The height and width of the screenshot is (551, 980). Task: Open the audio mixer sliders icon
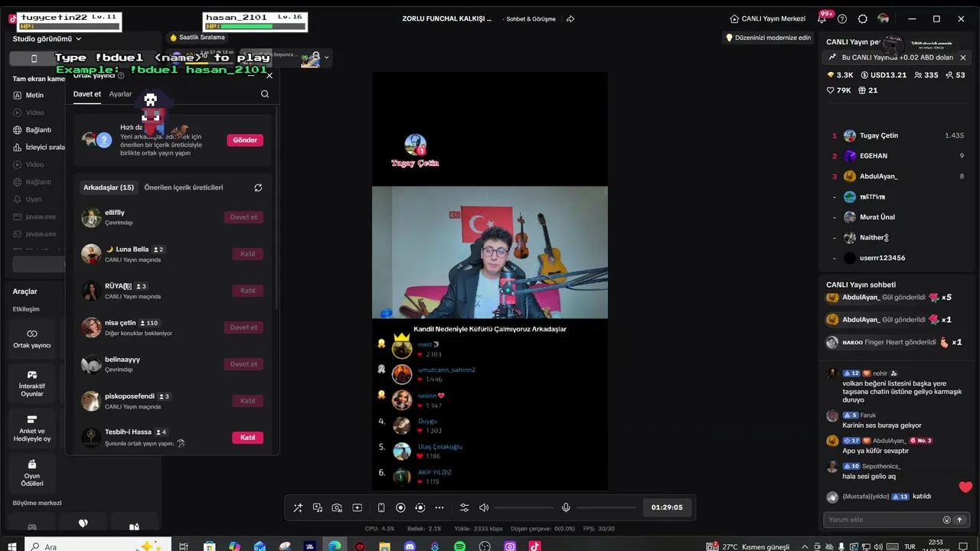(464, 507)
